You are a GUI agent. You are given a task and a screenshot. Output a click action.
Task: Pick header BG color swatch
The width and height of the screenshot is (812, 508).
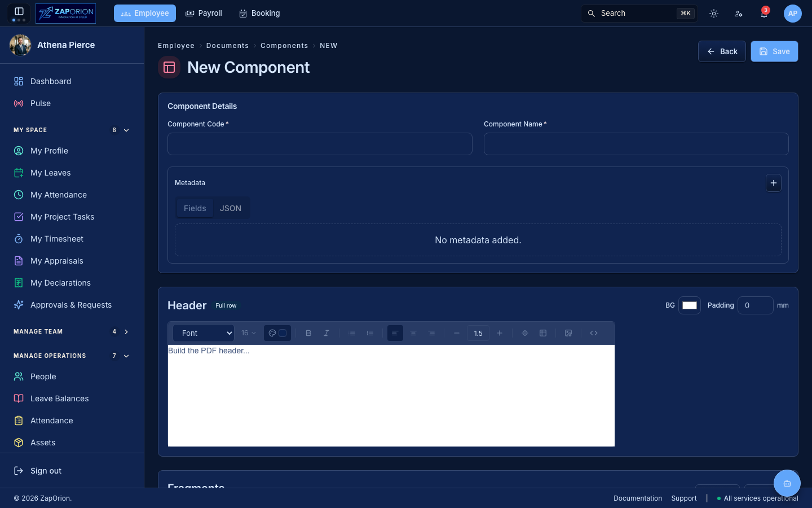tap(690, 305)
